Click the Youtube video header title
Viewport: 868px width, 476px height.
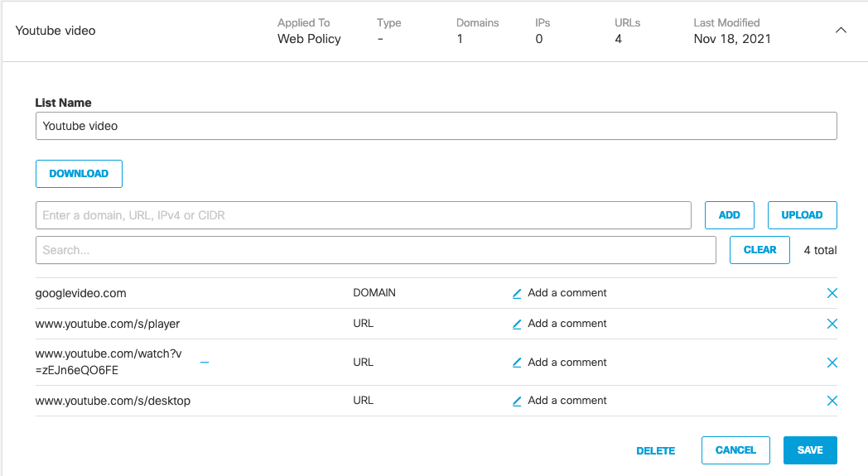[x=55, y=31]
